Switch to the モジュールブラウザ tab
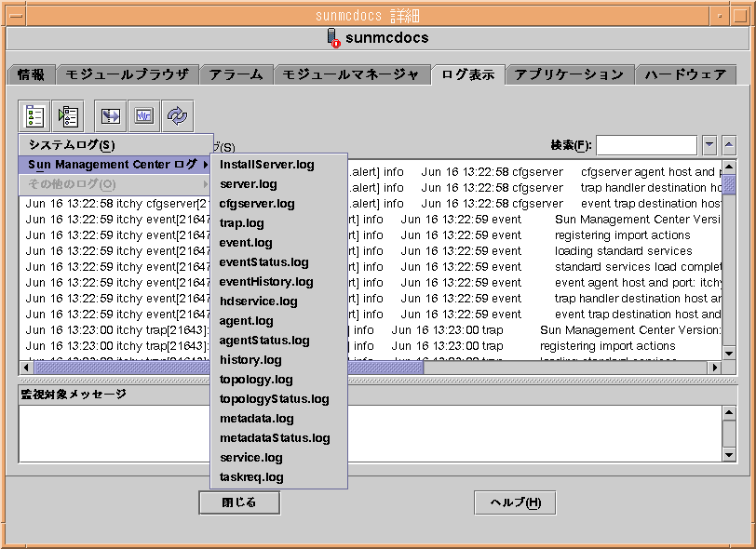The width and height of the screenshot is (756, 549). tap(128, 74)
